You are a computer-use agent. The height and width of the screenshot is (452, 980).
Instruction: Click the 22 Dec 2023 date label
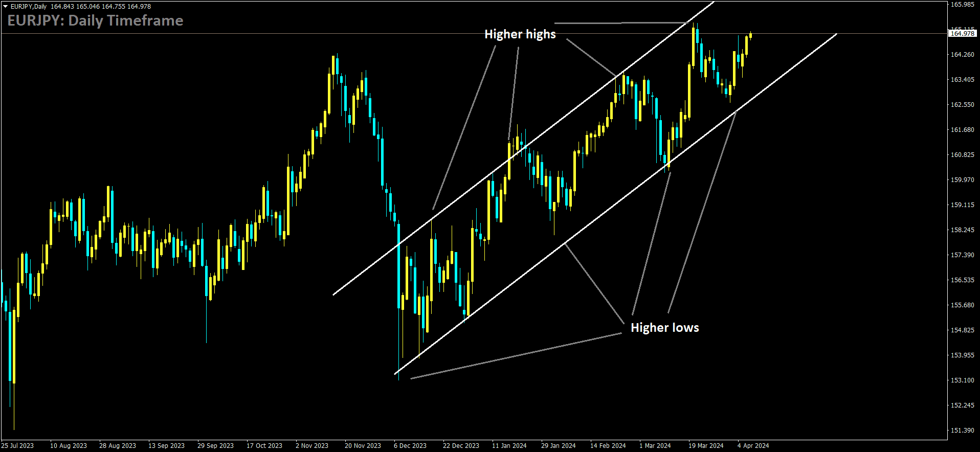pyautogui.click(x=461, y=446)
